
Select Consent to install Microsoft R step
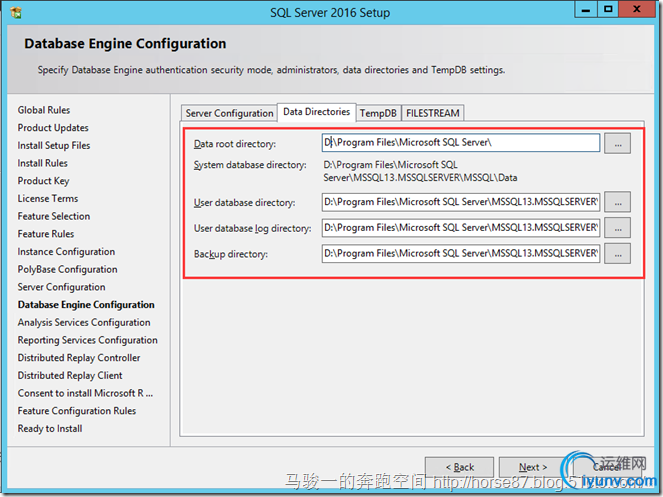(85, 393)
